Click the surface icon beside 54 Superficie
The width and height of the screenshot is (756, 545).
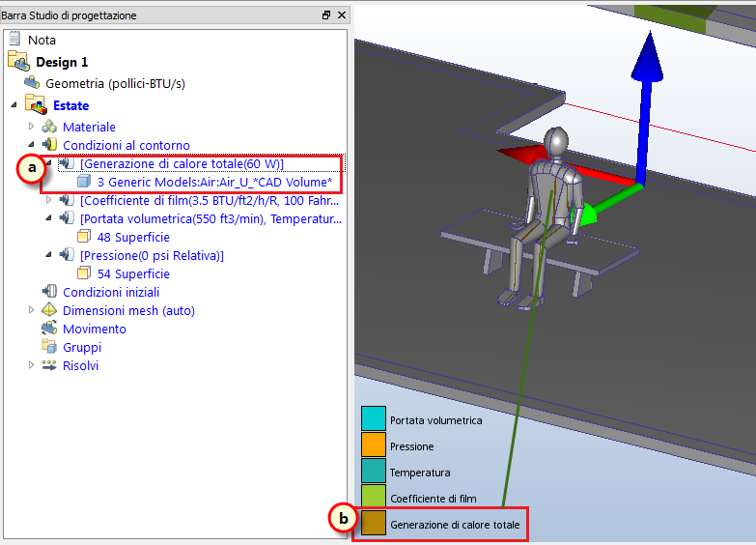pos(84,273)
